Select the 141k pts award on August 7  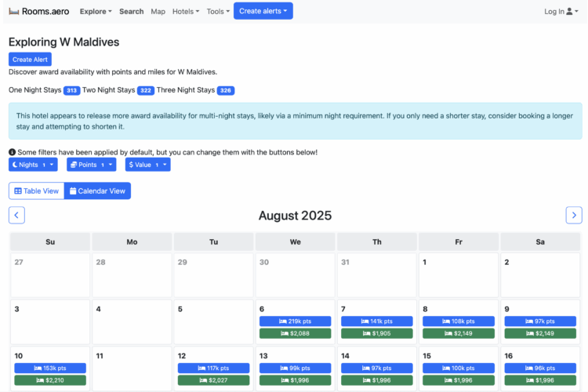377,321
